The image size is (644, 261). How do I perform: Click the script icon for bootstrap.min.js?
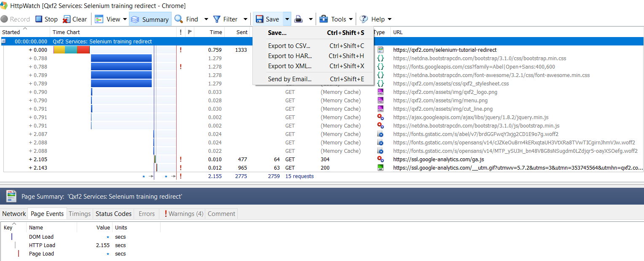pyautogui.click(x=381, y=126)
